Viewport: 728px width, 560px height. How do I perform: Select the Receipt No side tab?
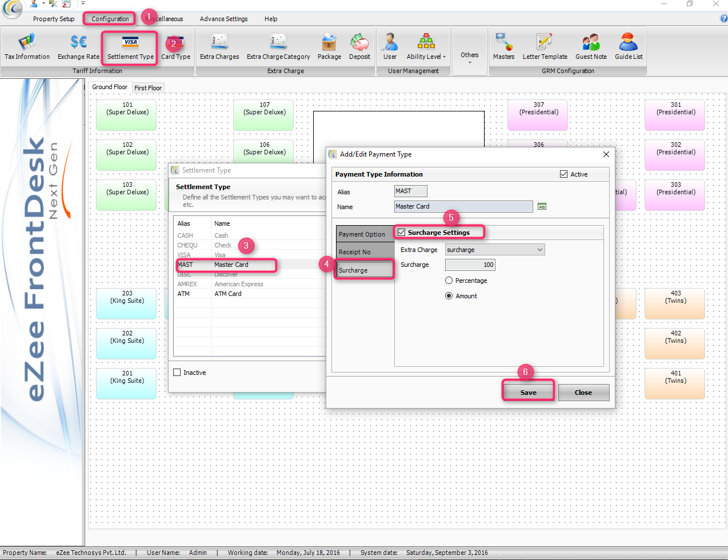tap(365, 252)
